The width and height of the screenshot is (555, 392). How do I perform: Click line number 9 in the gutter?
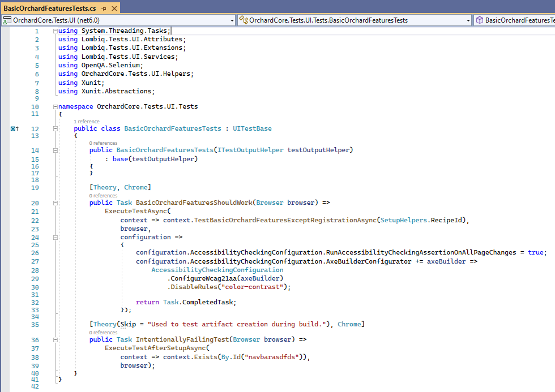coord(37,98)
